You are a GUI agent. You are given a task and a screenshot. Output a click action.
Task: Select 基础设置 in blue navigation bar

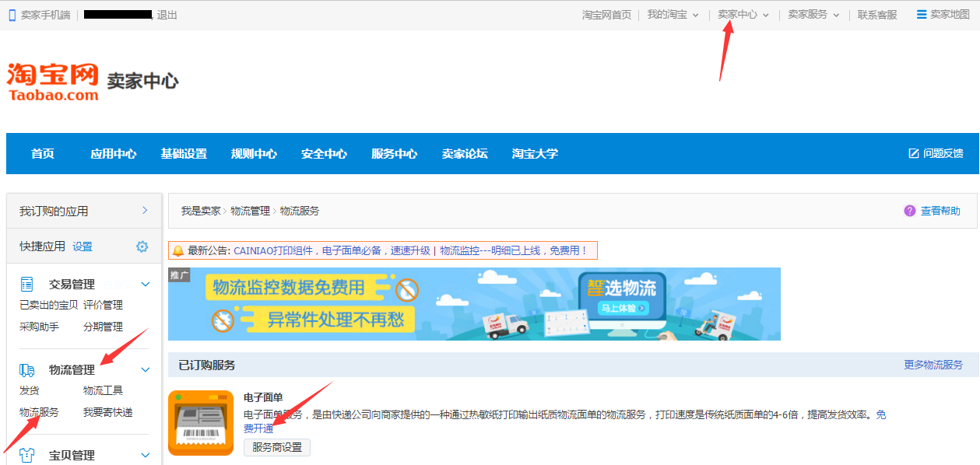coord(184,154)
